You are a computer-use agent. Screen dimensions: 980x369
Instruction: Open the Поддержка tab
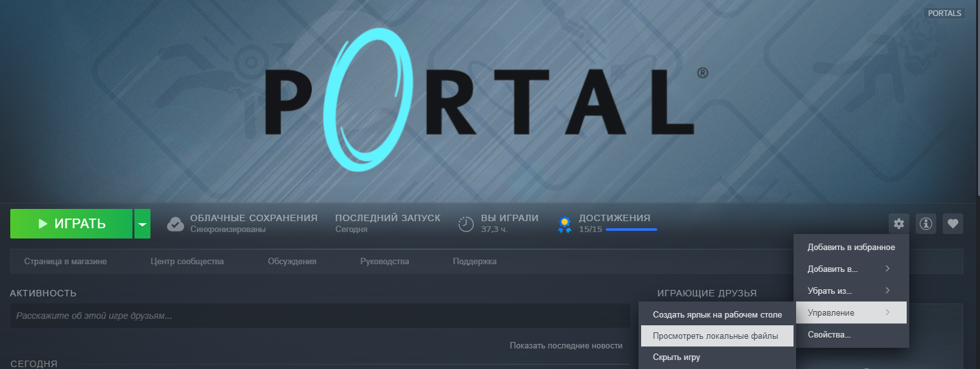[475, 262]
